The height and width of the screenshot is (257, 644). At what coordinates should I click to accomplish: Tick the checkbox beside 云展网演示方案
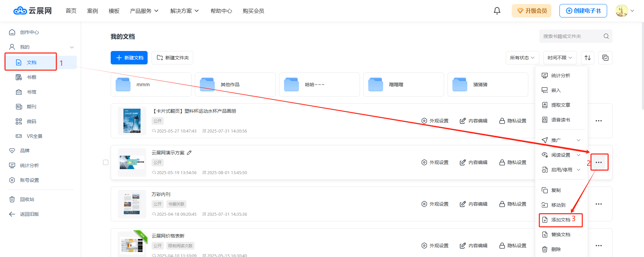106,162
